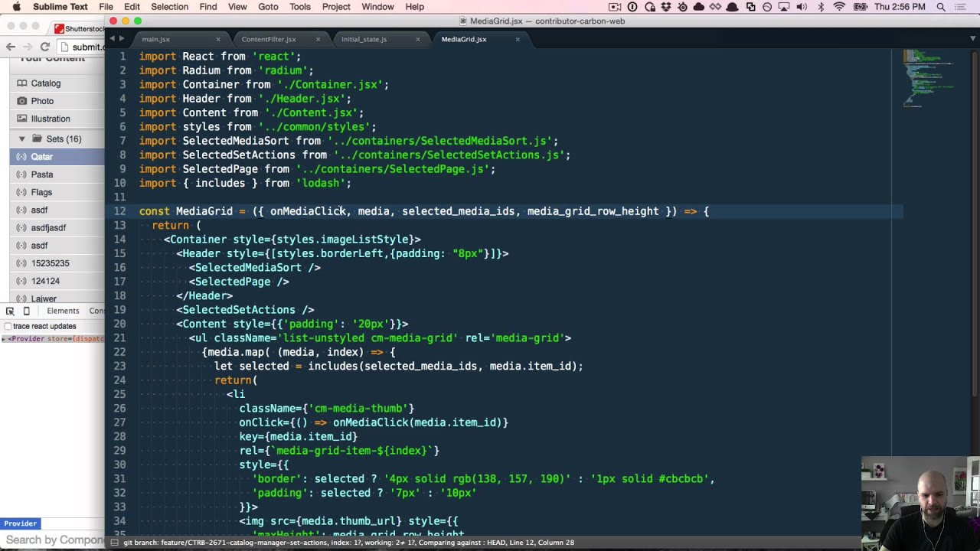Open the Elements tab in DevTools
The width and height of the screenshot is (980, 551).
pos(63,311)
